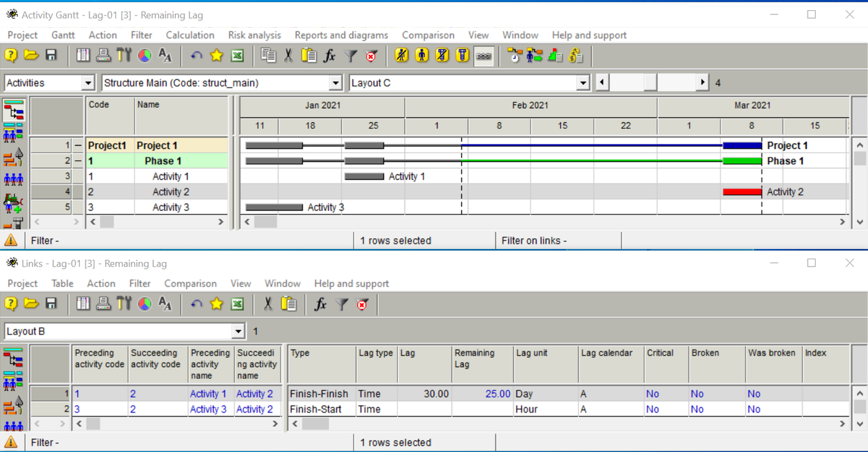
Task: Open the Structure Main dropdown
Action: (335, 83)
